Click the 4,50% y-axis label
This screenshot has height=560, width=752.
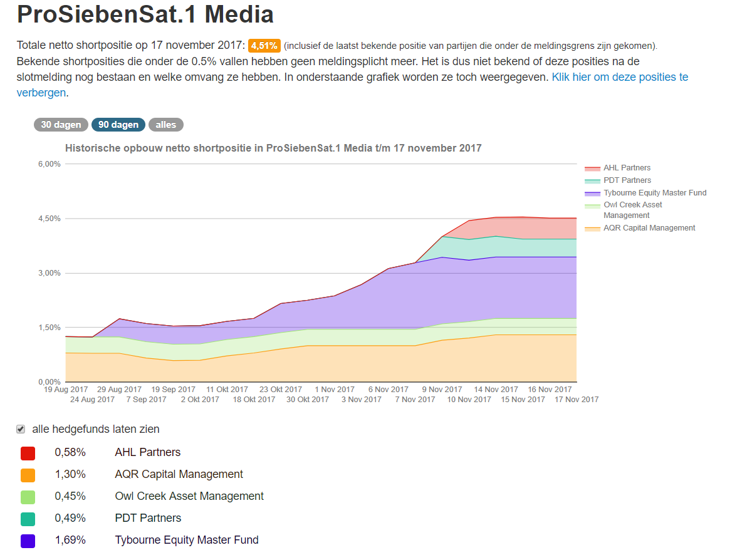coord(48,219)
